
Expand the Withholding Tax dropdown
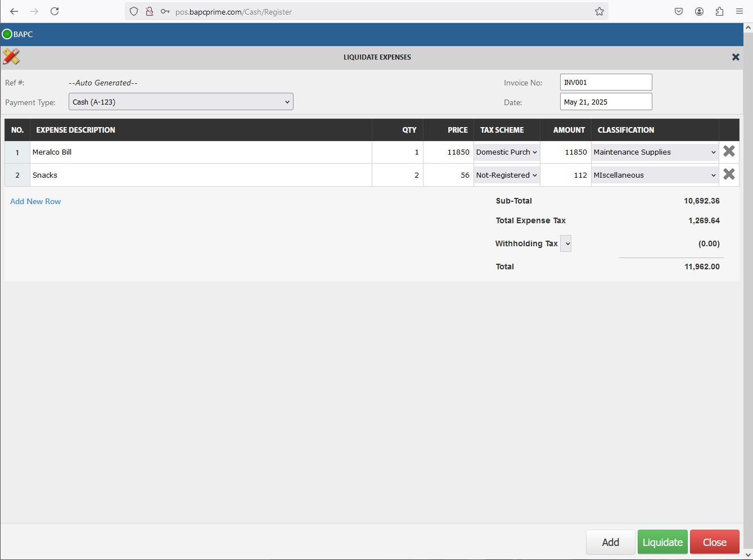566,243
